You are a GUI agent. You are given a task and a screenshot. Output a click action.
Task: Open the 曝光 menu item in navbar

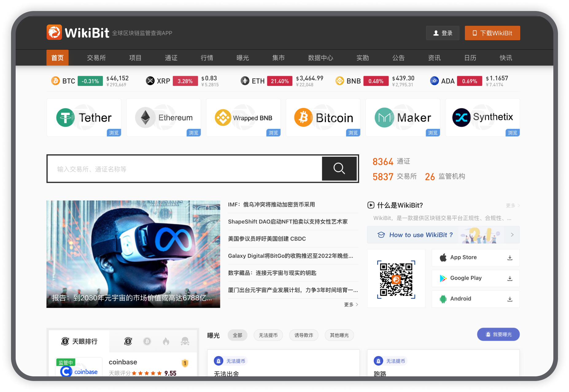click(x=242, y=58)
